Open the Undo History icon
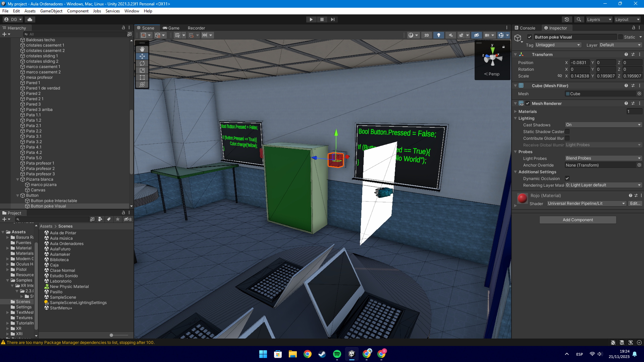Viewport: 644px width, 362px height. [x=567, y=19]
